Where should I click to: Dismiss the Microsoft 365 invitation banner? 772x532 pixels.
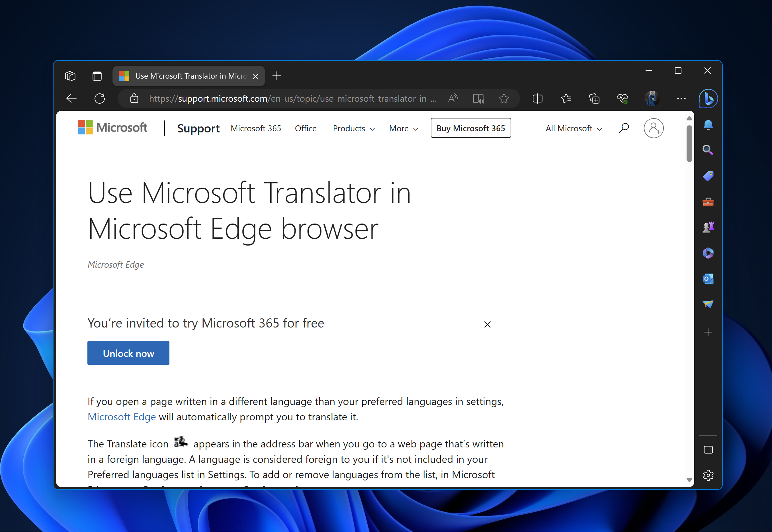[x=487, y=324]
